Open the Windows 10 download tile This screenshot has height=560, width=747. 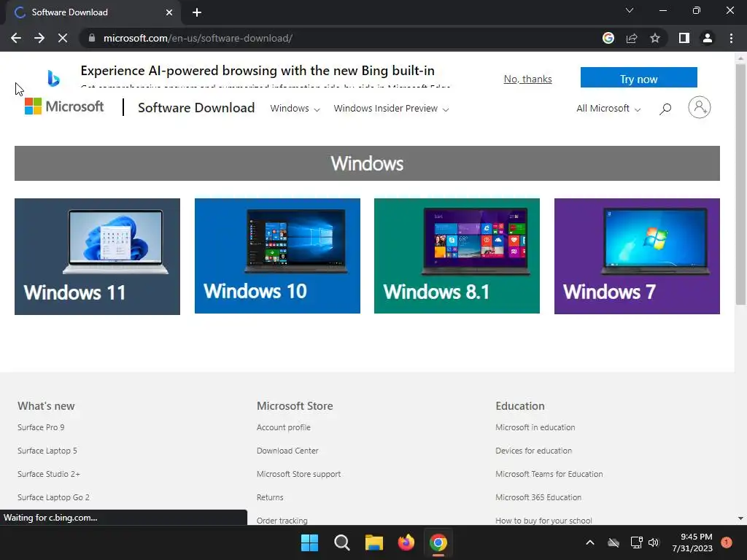pyautogui.click(x=277, y=256)
